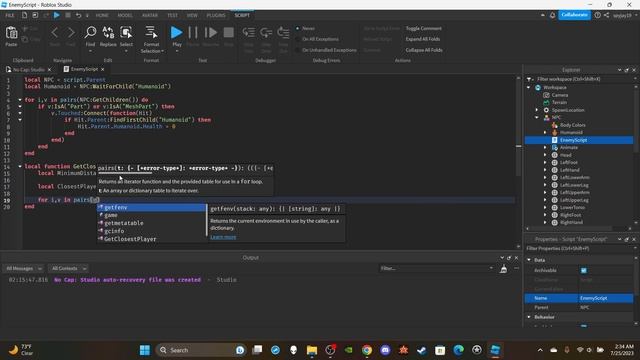Click the Output clear (broom) icon
Screen dimensions: 640x360
pos(504,269)
